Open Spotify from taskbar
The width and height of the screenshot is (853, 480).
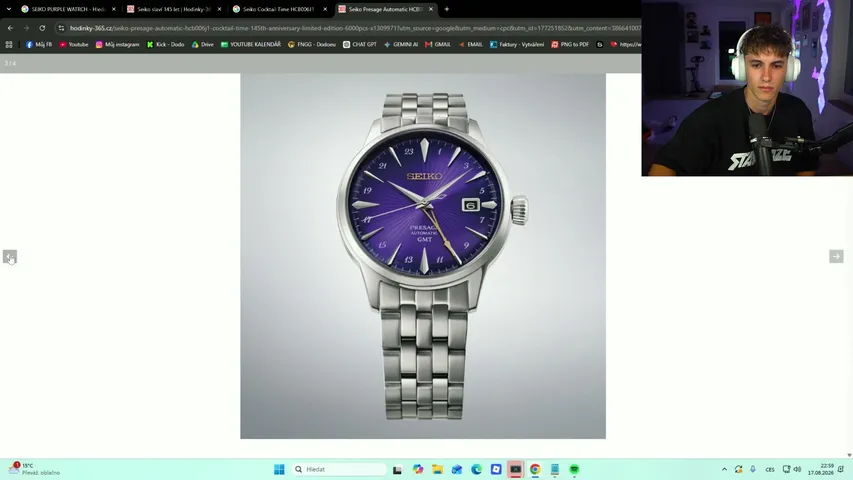pos(574,469)
